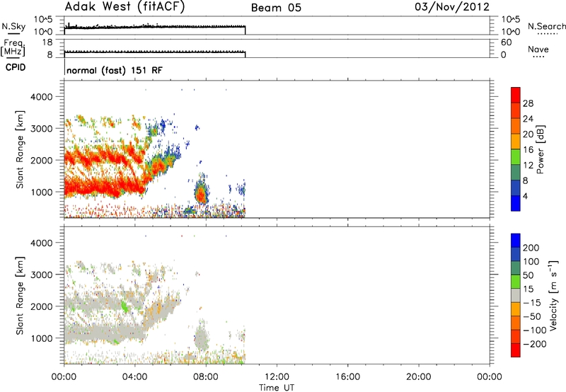Click the '200' Velocity scale label

[x=531, y=248]
